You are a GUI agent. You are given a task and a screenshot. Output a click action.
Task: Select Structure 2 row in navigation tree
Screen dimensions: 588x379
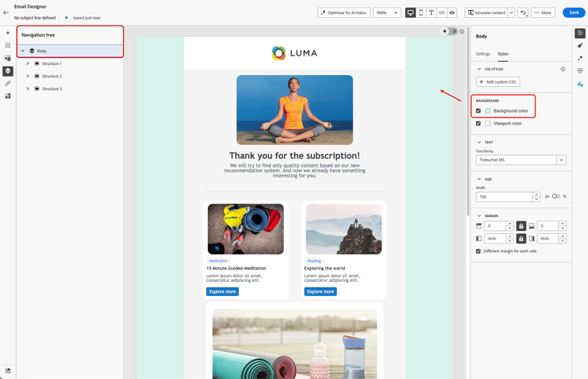coord(70,77)
